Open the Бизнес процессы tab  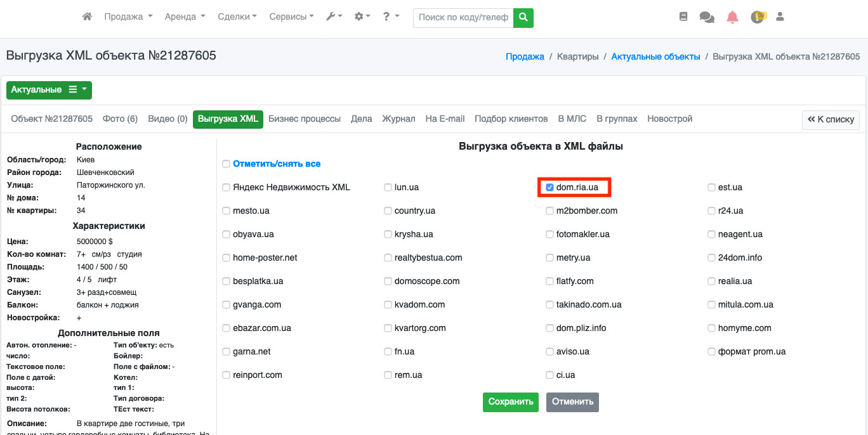[304, 119]
